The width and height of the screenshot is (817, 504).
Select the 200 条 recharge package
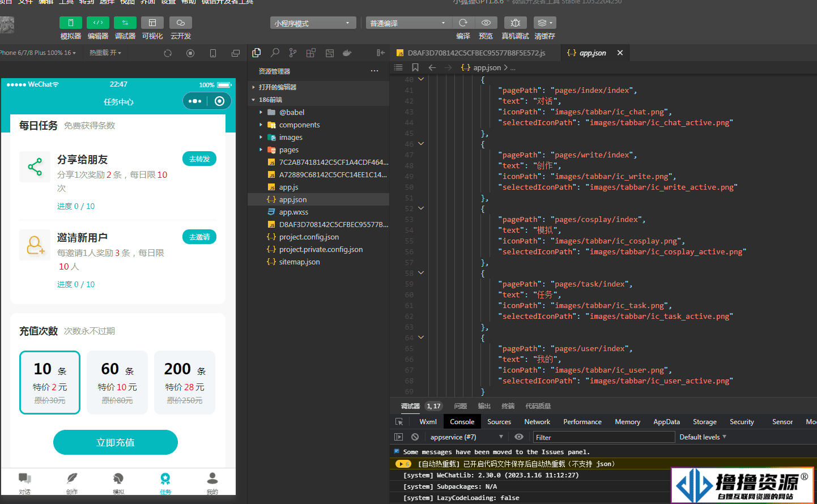click(185, 383)
